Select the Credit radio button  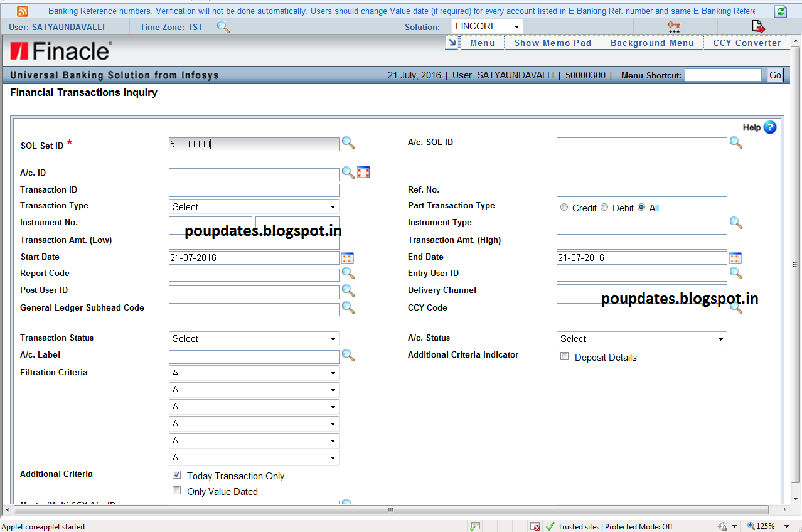point(564,207)
